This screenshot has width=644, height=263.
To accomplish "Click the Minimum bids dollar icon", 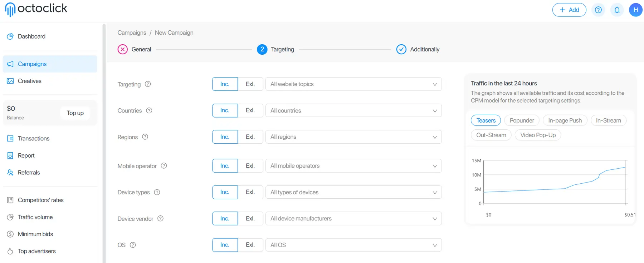I will pyautogui.click(x=10, y=234).
